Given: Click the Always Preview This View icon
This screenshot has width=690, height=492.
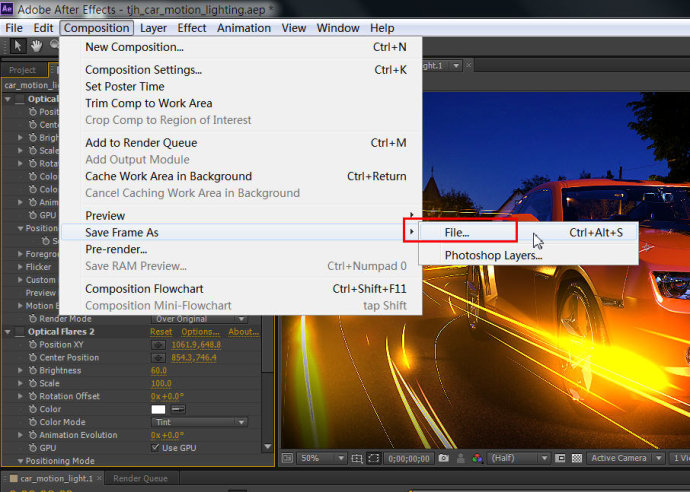Looking at the screenshot, I should pos(287,459).
